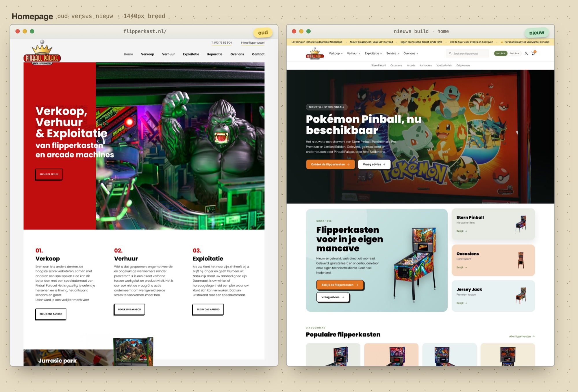The width and height of the screenshot is (578, 392).
Task: Click the NIEUW VAN STERN PINBALL badge
Action: 327,107
